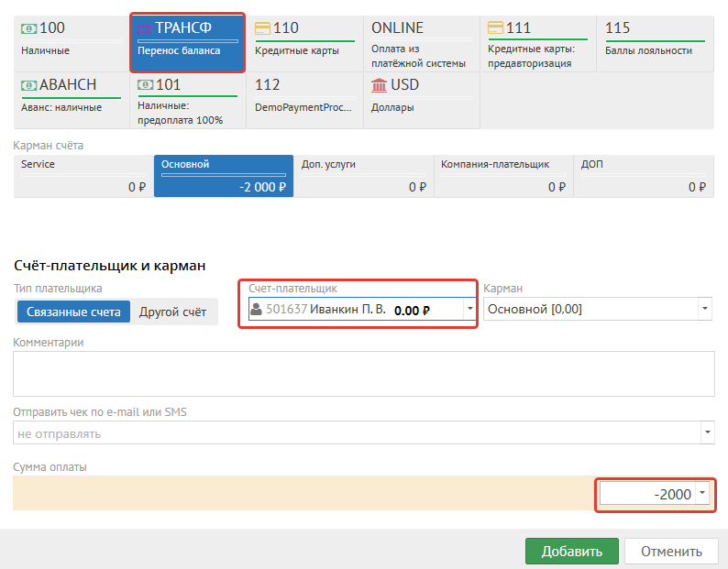
Task: Switch payer type to Другой счёт
Action: 172,312
